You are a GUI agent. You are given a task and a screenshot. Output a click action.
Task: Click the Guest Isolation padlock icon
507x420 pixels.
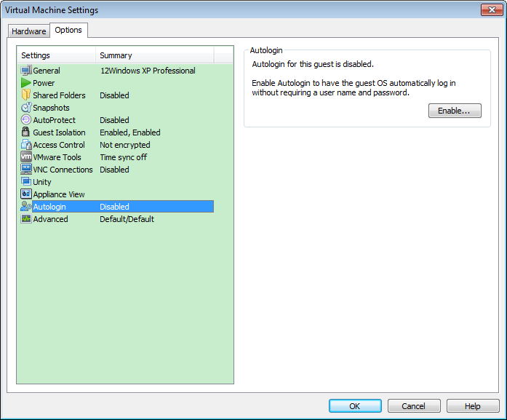pyautogui.click(x=25, y=132)
